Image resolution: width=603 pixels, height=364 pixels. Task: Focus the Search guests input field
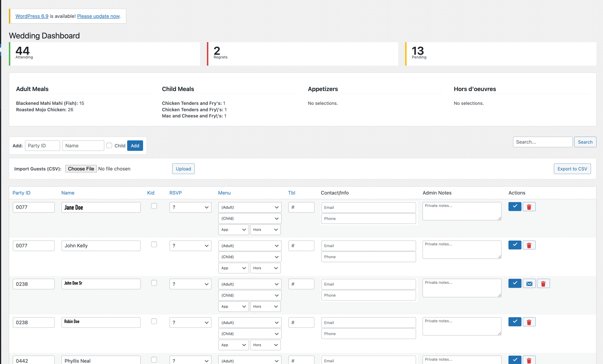click(x=542, y=142)
